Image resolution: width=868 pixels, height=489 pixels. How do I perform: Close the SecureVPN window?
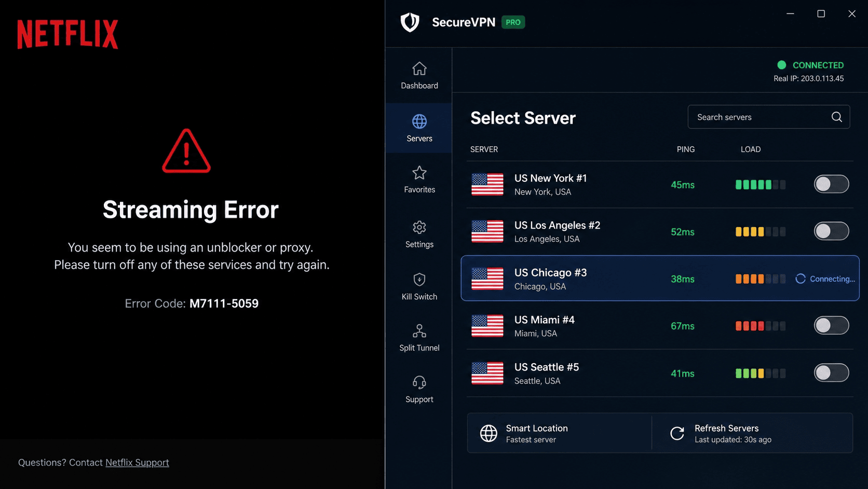point(851,14)
